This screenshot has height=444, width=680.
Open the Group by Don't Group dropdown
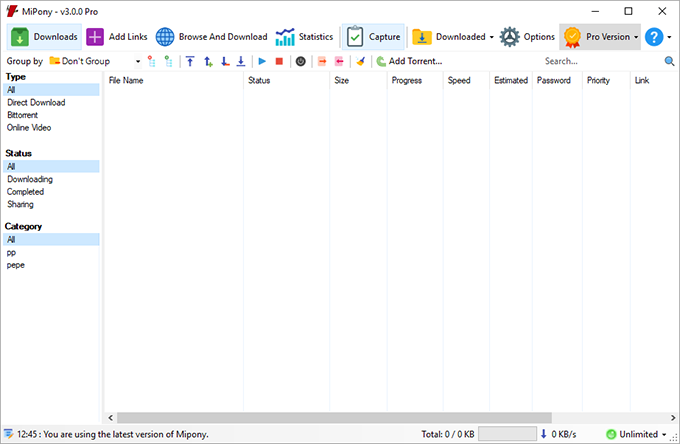[x=95, y=61]
